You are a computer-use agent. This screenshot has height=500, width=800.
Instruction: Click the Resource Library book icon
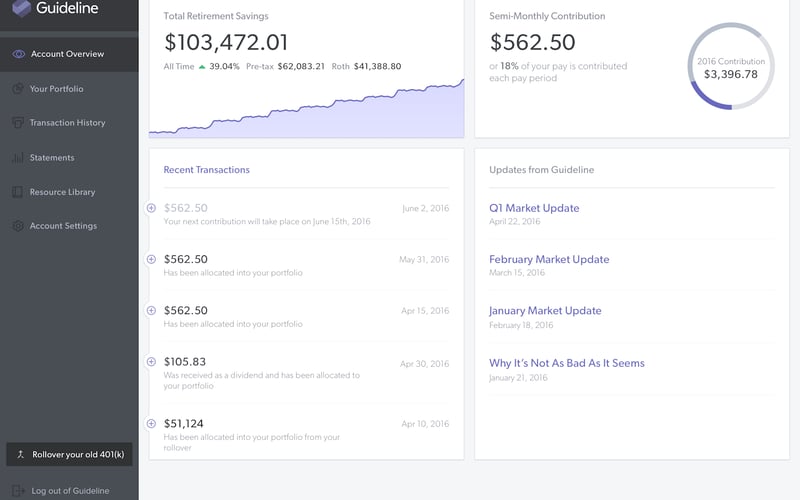(x=18, y=192)
